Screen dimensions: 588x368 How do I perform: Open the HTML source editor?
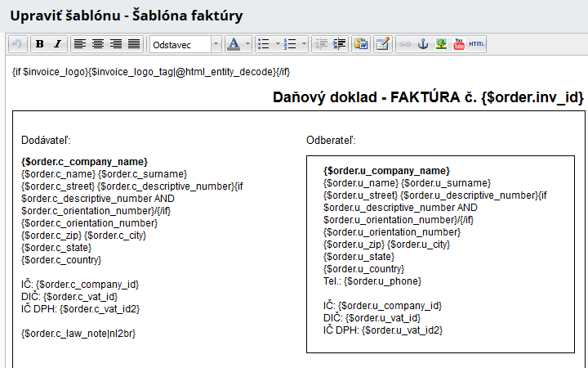477,43
